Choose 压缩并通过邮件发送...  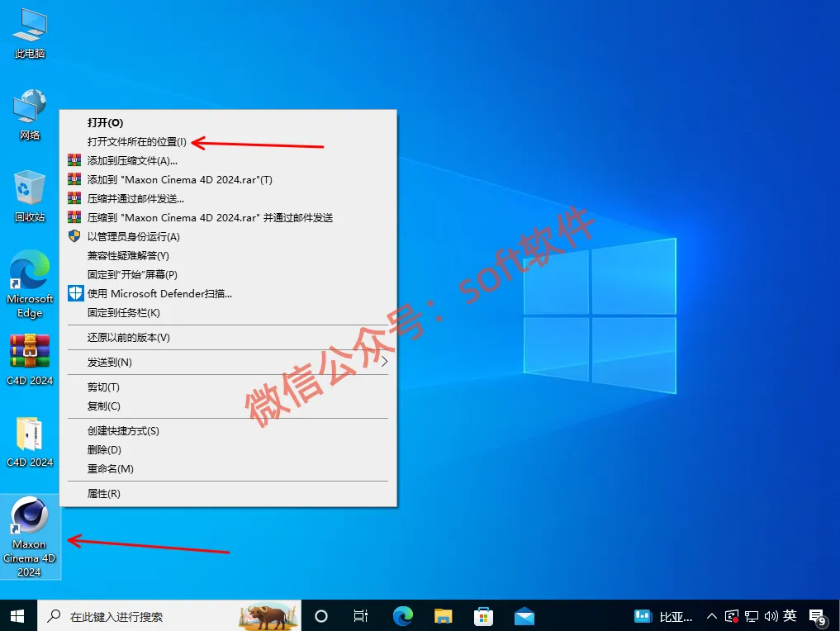(228, 199)
